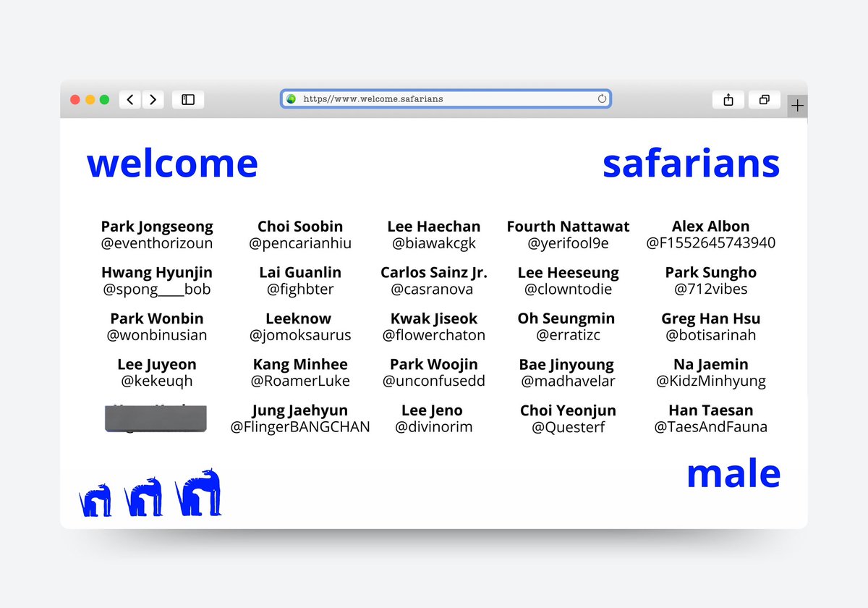Image resolution: width=868 pixels, height=608 pixels.
Task: Click the browser back arrow
Action: (x=130, y=100)
